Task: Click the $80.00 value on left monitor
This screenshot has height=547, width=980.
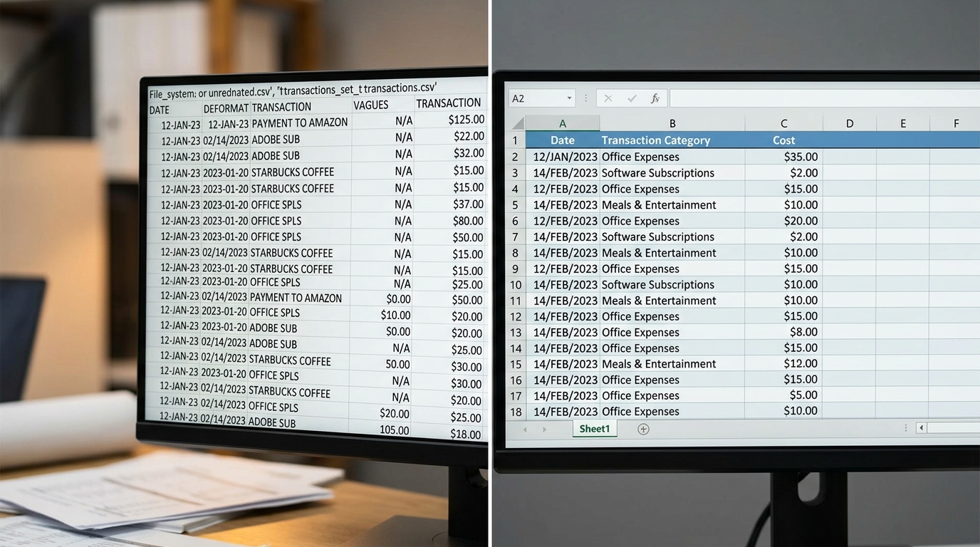Action: click(469, 221)
